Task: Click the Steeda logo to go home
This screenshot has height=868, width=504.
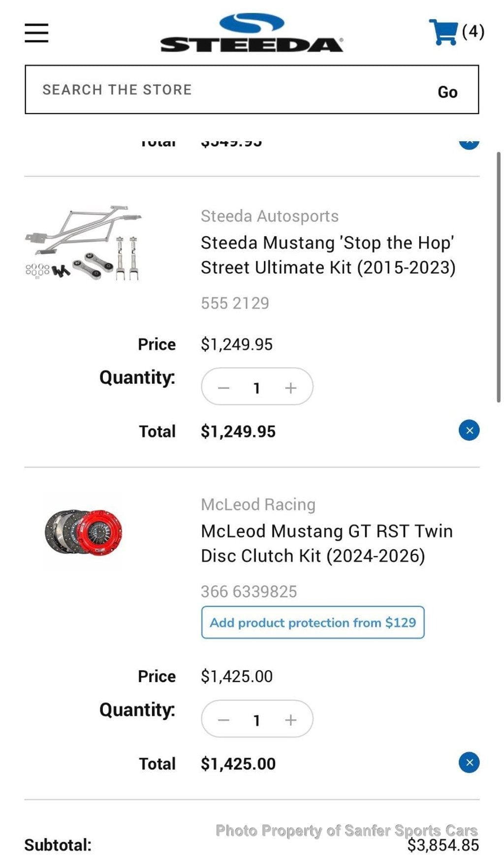Action: 252,33
